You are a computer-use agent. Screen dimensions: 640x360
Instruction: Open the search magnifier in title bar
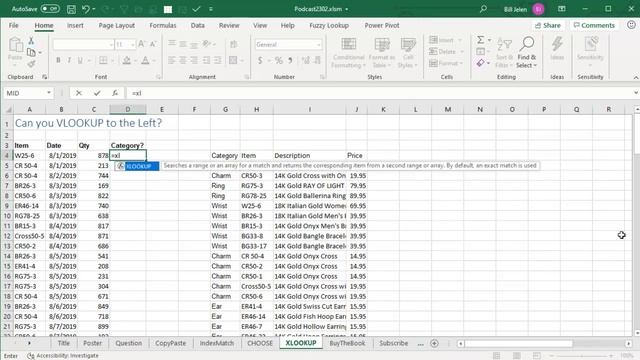(483, 9)
